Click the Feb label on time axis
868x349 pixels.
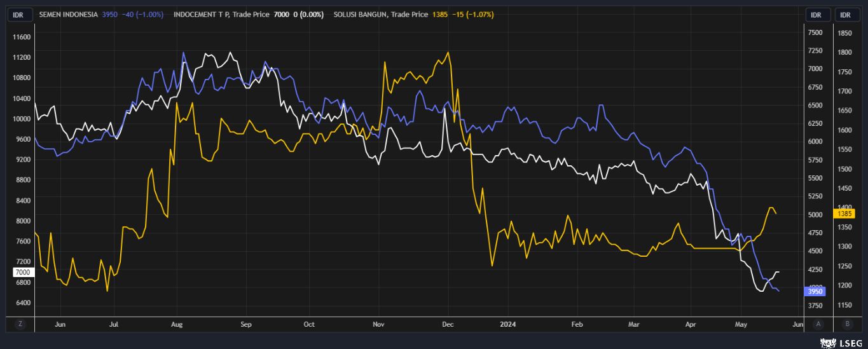tap(577, 324)
